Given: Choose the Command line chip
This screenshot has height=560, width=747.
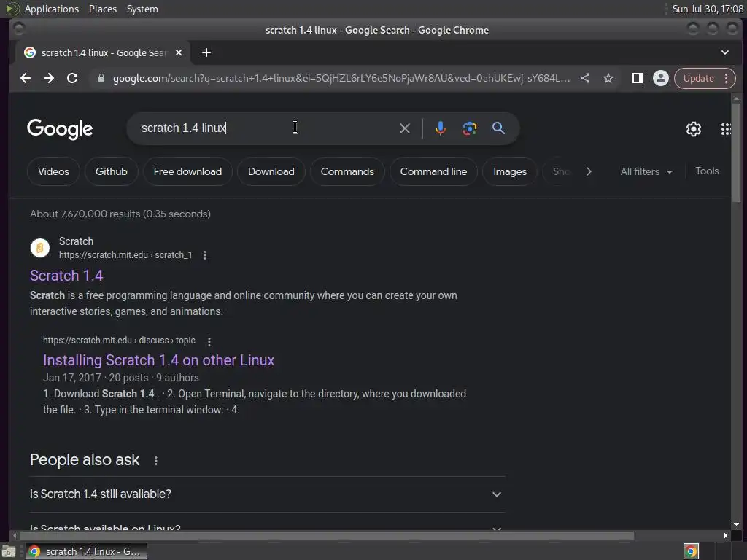Looking at the screenshot, I should coord(433,171).
